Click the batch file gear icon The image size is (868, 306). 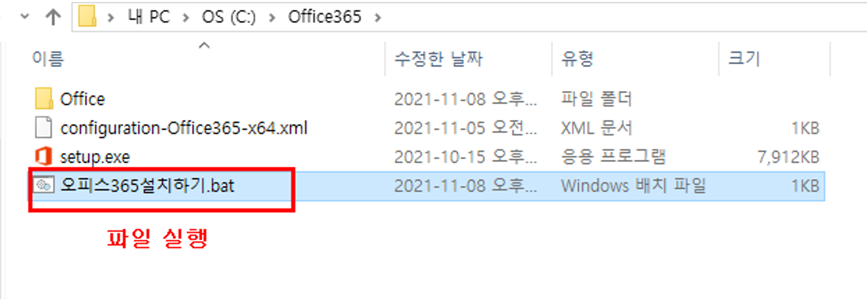(43, 185)
